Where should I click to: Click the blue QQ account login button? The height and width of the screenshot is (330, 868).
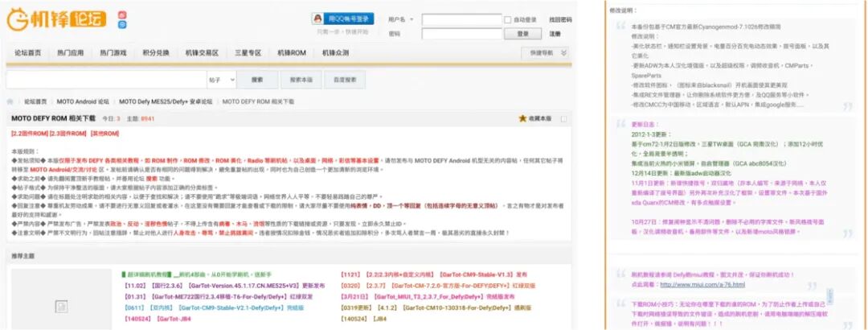click(342, 19)
